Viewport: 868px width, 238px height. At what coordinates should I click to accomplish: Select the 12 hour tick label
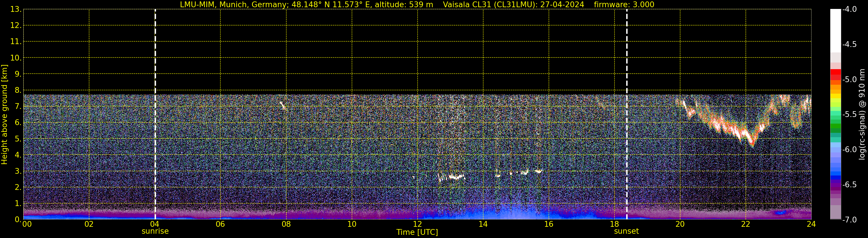tap(417, 224)
